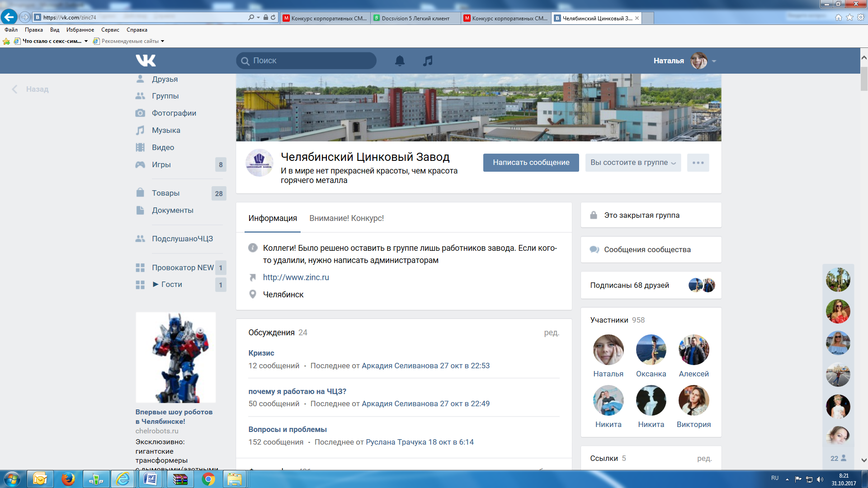The image size is (868, 488).
Task: Open member Виктория avatar
Action: coord(693,400)
